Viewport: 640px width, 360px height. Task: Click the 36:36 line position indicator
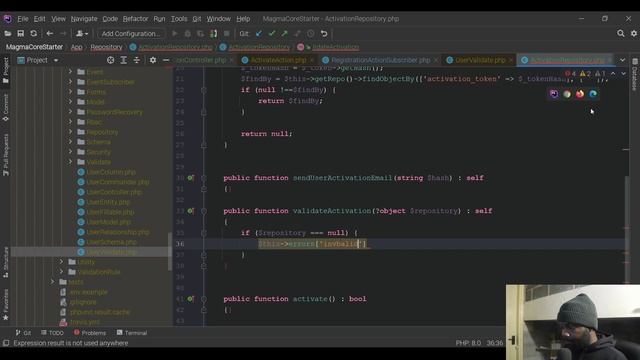pyautogui.click(x=495, y=343)
